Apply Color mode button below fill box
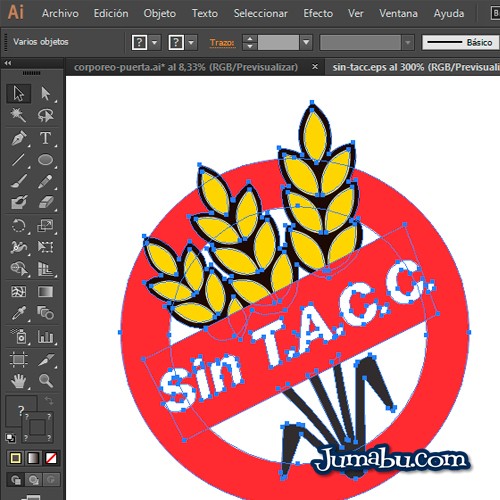 [x=15, y=458]
